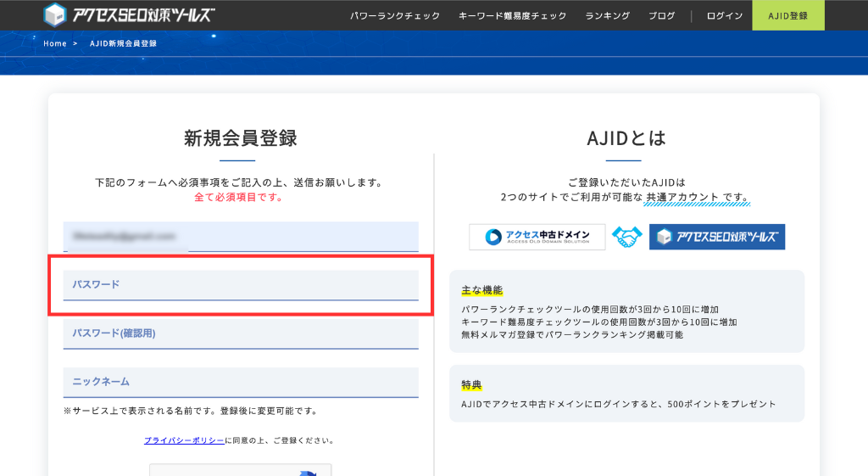Viewport: 868px width, 476px height.
Task: Open the パワーランクチェック menu item
Action: click(395, 15)
